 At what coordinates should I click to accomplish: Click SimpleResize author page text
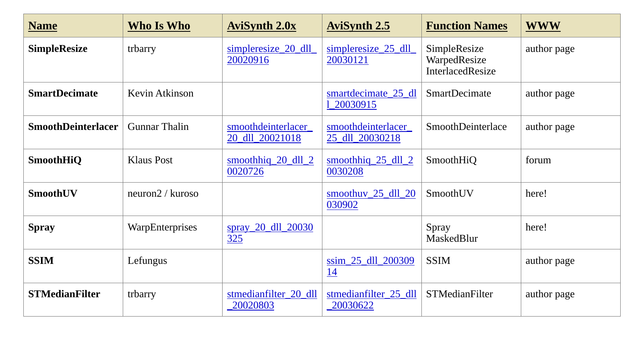pos(550,49)
